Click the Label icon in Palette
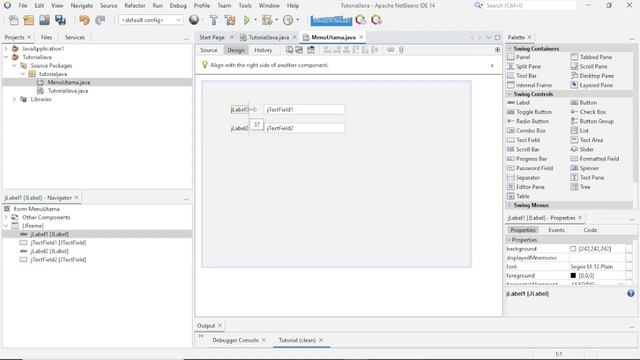Screen dimensions: 640x360 511,102
